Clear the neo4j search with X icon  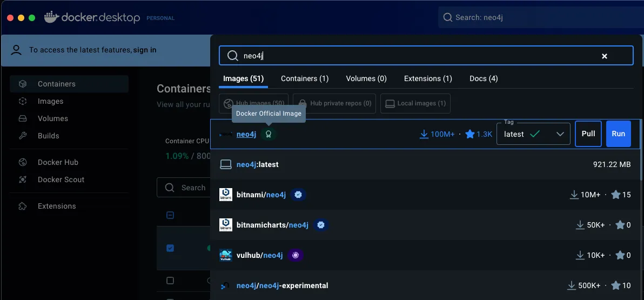(x=605, y=56)
